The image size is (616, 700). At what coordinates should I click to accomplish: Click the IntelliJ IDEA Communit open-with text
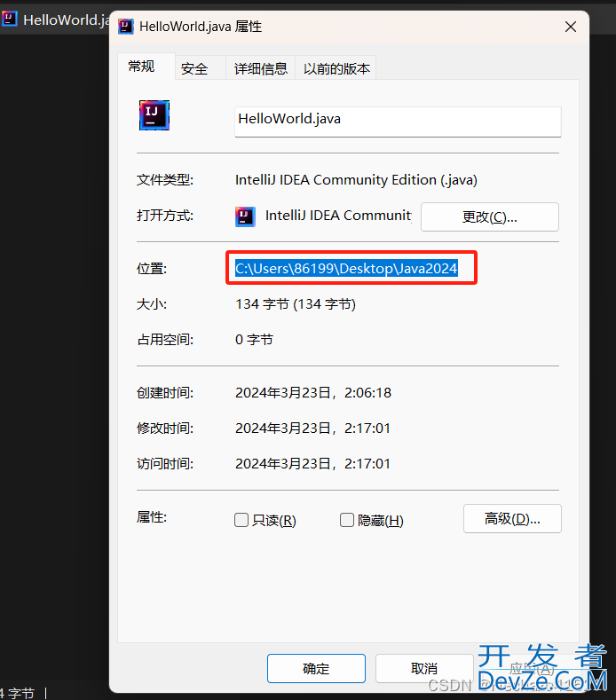(338, 216)
